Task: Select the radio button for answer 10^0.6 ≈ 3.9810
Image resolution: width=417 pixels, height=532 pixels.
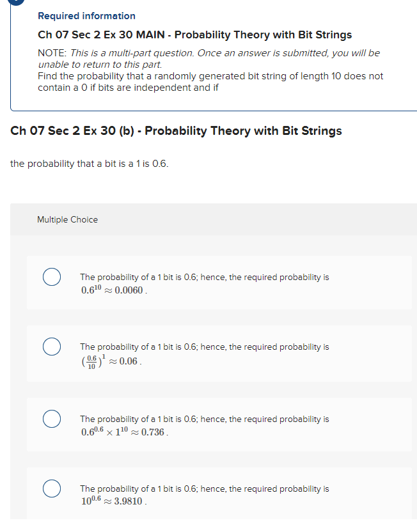Action: [x=52, y=489]
